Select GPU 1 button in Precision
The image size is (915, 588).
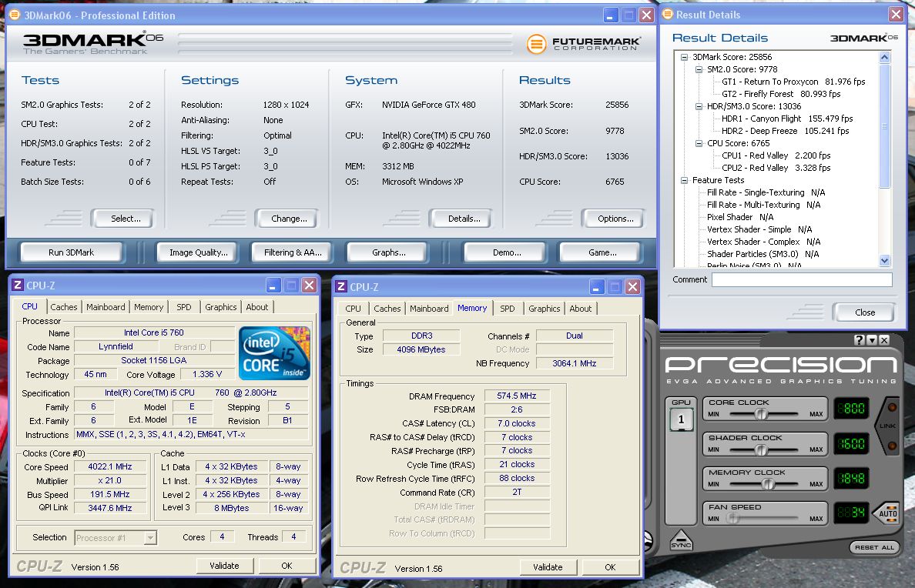(x=682, y=419)
